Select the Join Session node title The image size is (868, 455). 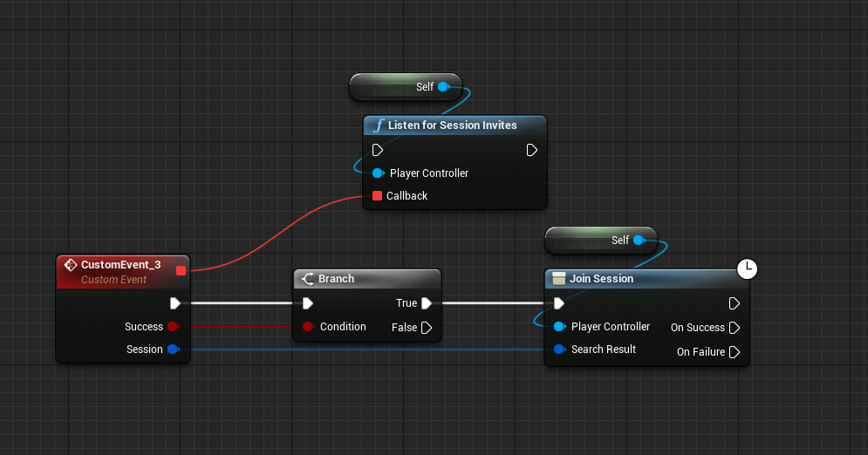601,279
